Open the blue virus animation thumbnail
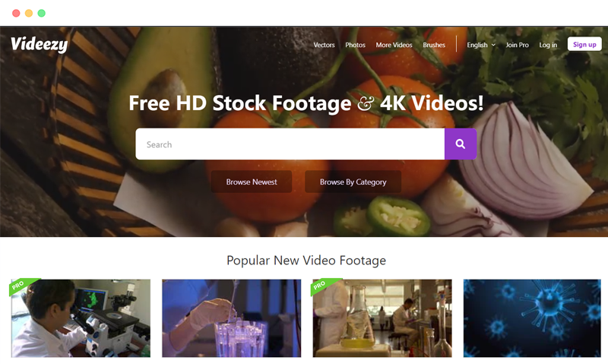Viewport: 608px width, 364px height. tap(532, 318)
